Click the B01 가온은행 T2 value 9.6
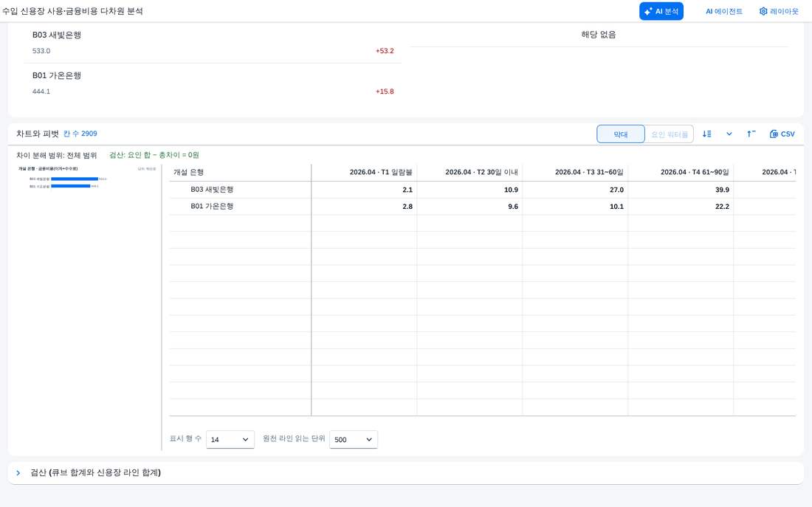The height and width of the screenshot is (507, 812). coord(513,207)
